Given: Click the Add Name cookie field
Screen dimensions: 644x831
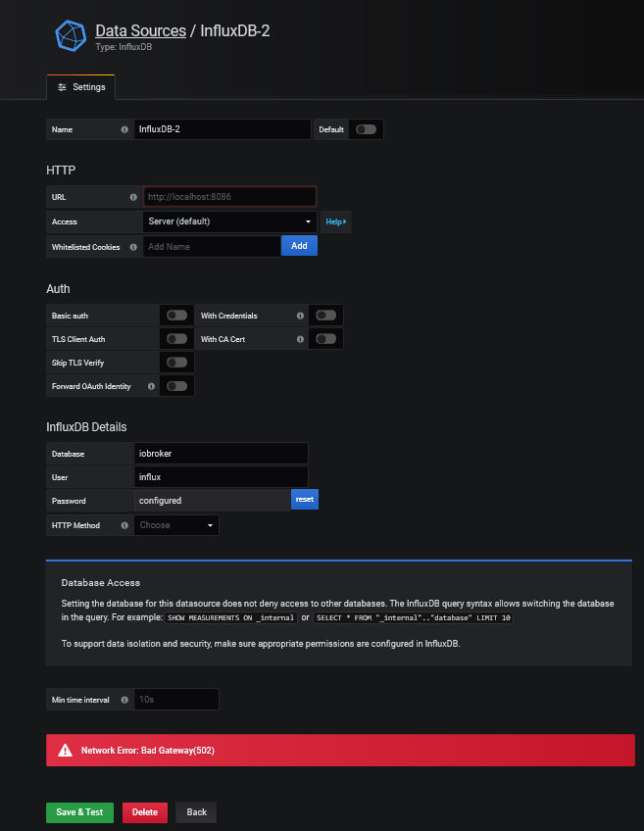Looking at the screenshot, I should [212, 246].
